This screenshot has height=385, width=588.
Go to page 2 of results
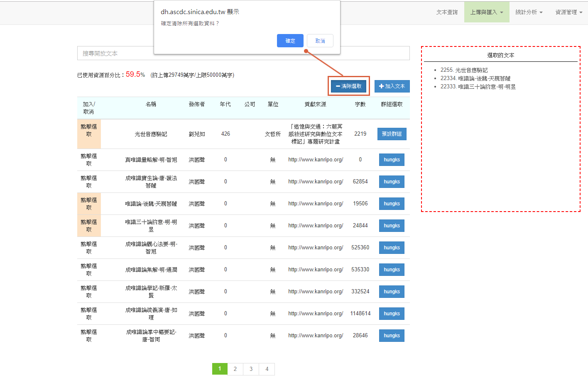point(235,369)
